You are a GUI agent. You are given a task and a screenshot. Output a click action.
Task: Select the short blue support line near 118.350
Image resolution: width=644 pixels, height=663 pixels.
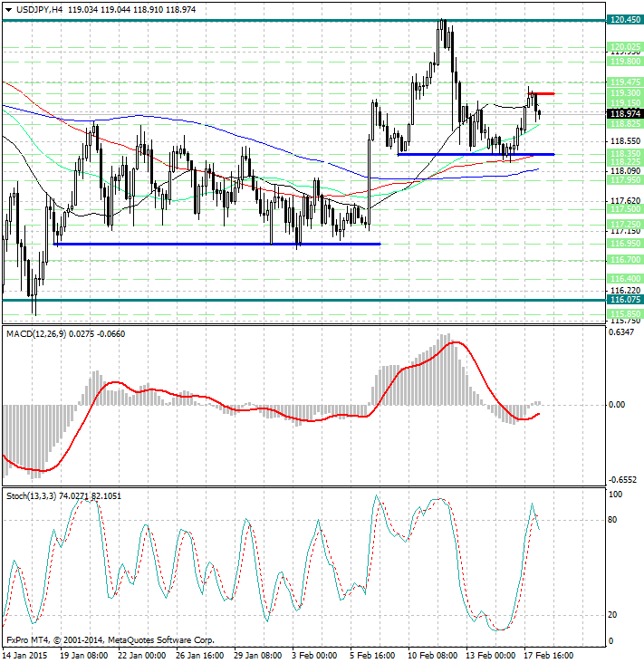pos(476,154)
